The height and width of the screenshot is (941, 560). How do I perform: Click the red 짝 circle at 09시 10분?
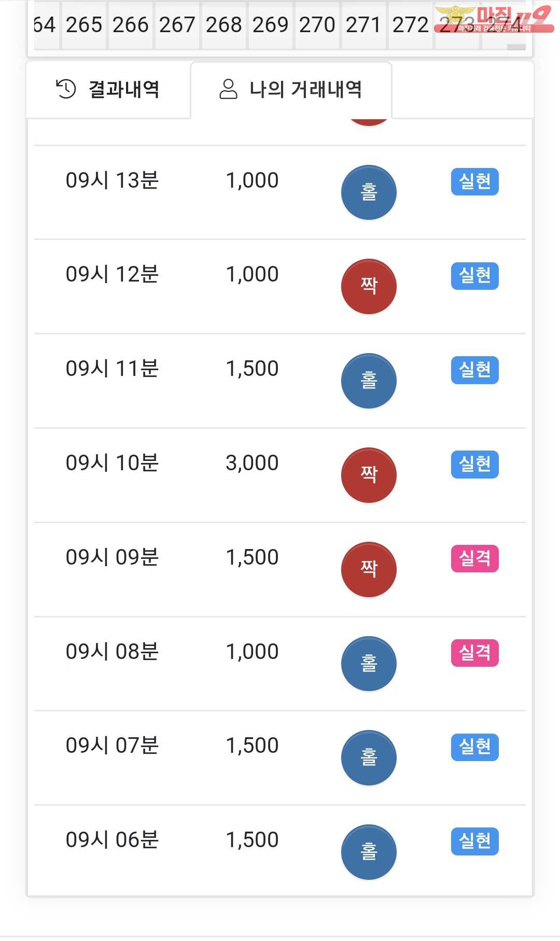369,475
